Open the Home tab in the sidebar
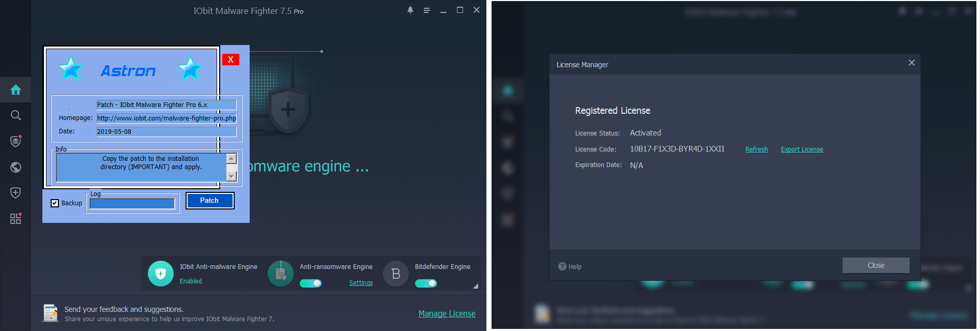The width and height of the screenshot is (980, 331). pos(16,90)
